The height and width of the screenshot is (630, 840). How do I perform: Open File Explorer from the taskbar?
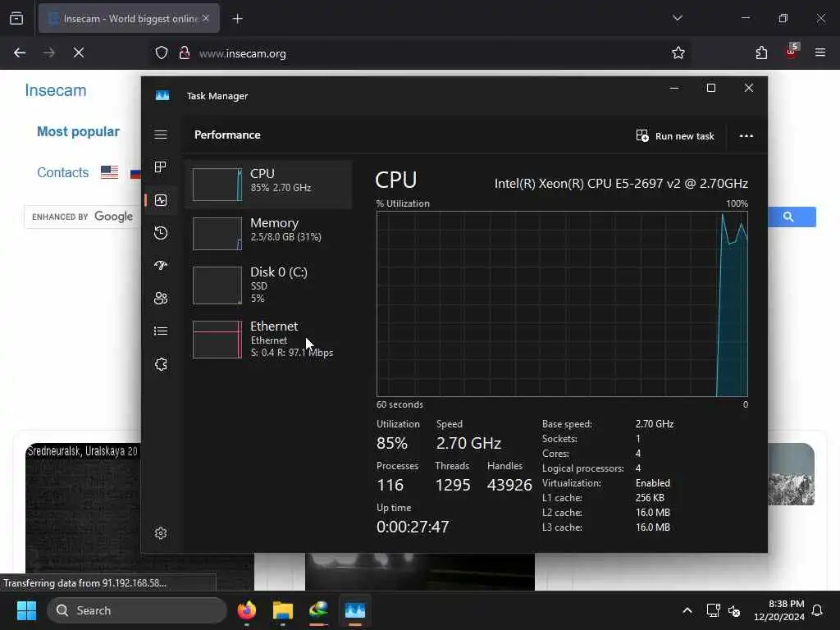283,610
